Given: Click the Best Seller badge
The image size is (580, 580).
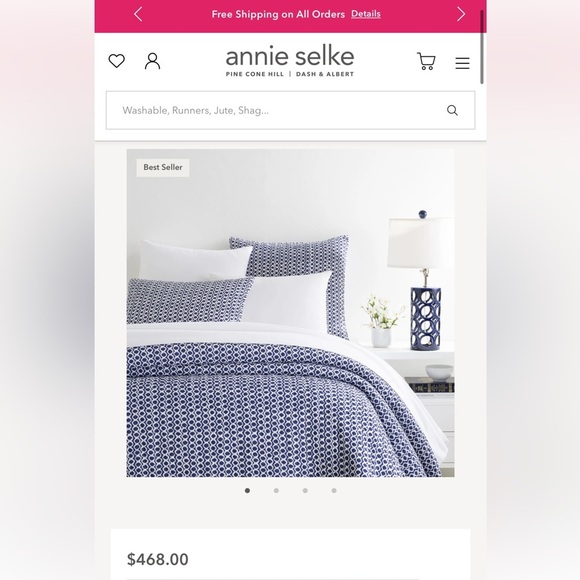Looking at the screenshot, I should 163,168.
